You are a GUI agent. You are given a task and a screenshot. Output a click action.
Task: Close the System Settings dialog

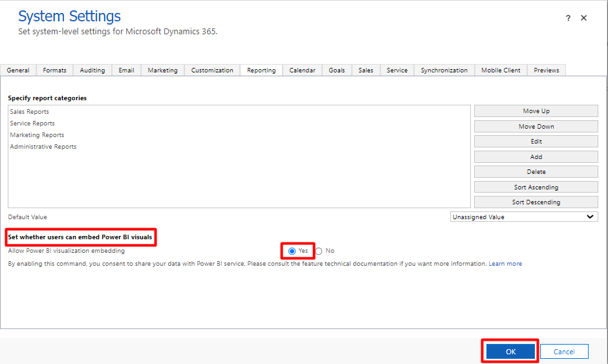click(x=583, y=18)
